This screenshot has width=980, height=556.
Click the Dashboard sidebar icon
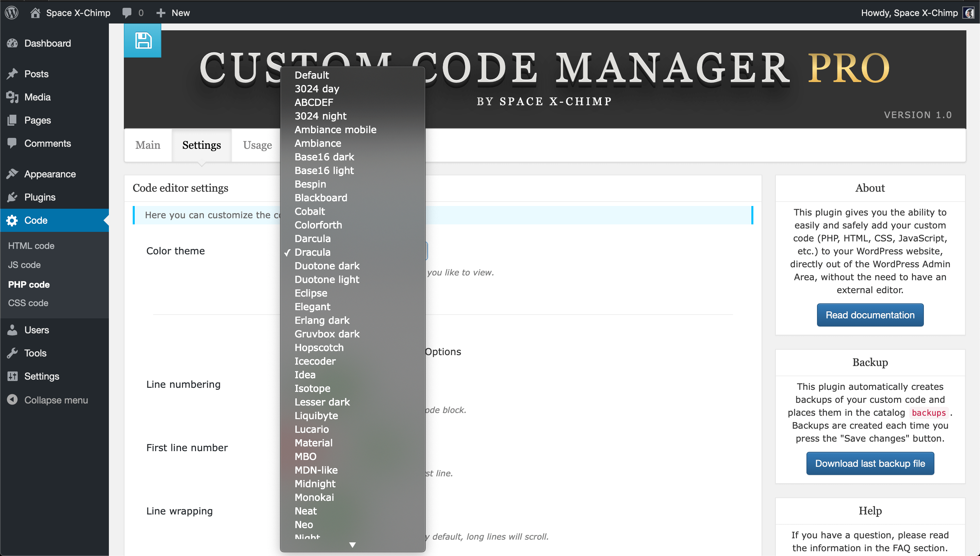14,44
